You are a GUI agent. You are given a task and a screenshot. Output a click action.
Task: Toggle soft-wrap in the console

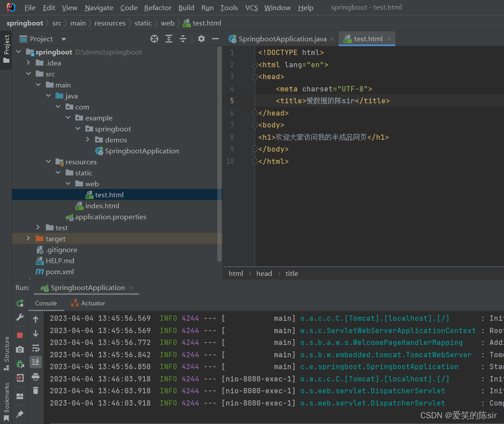(x=36, y=348)
